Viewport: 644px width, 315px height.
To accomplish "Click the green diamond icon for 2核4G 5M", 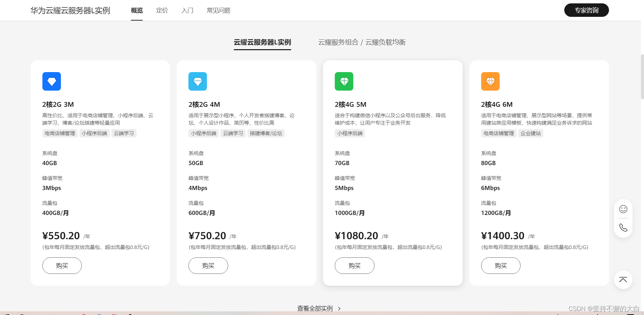I will coord(344,81).
